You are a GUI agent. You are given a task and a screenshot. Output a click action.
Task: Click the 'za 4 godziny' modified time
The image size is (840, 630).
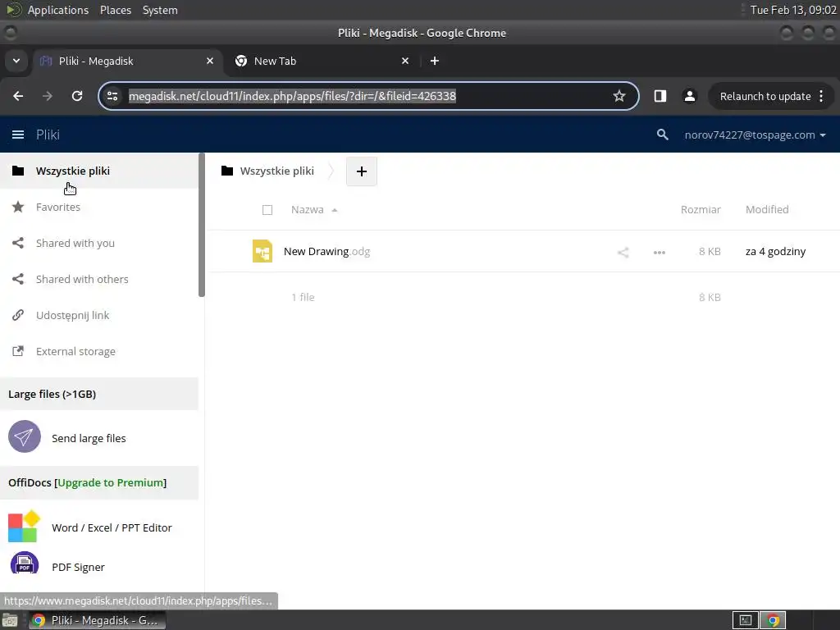[x=775, y=251]
